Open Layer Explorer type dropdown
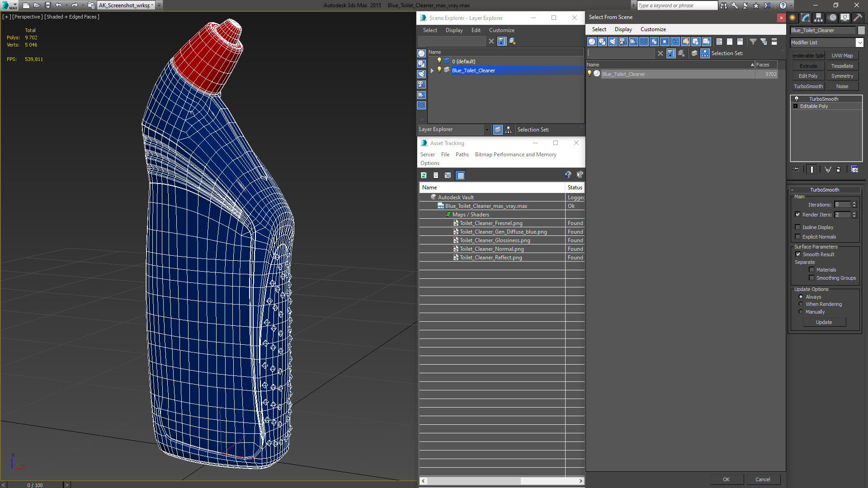Screen dimensions: 868x488 click(487, 130)
